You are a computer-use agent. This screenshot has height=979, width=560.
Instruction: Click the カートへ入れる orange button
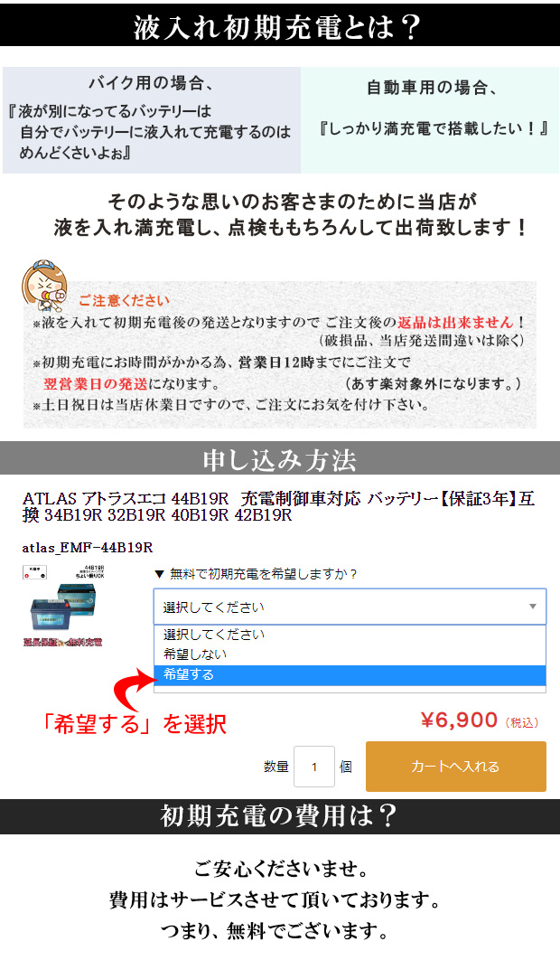(x=456, y=766)
